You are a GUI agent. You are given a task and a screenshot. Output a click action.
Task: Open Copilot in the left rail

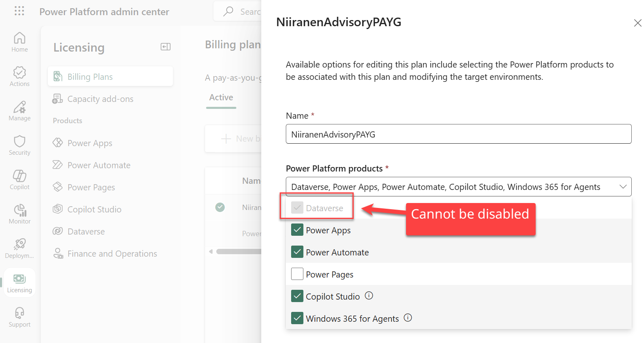[x=20, y=180]
